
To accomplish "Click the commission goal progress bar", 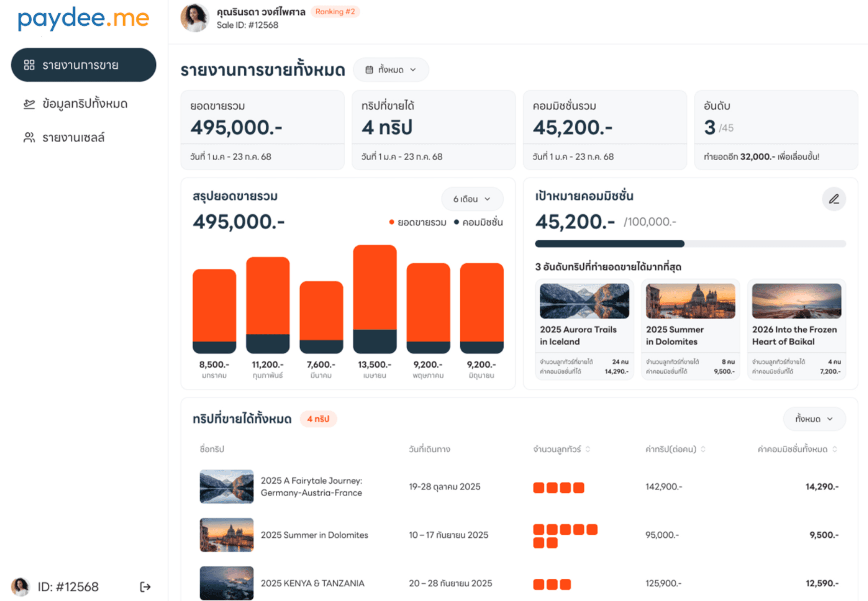I will (x=690, y=244).
